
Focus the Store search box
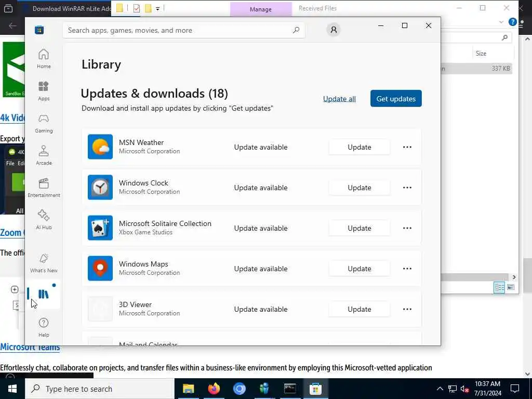click(x=183, y=30)
